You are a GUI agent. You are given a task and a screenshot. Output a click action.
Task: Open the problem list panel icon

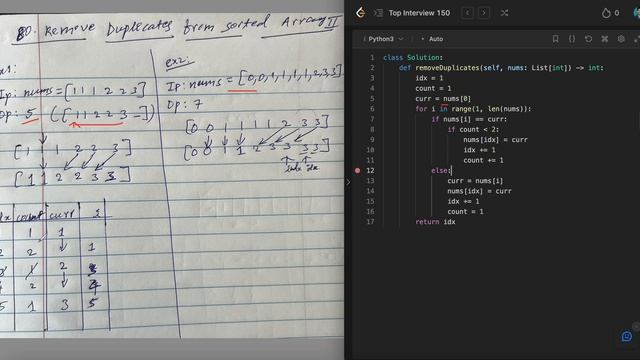[x=378, y=13]
